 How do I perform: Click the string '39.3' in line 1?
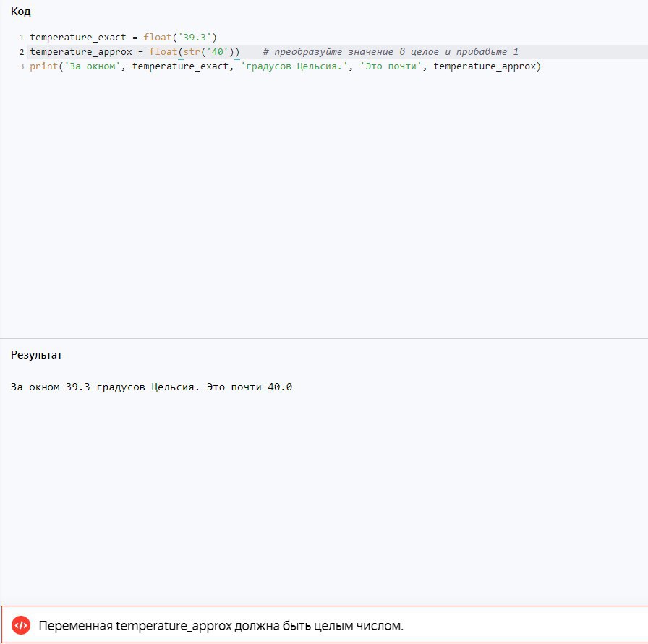pyautogui.click(x=195, y=37)
